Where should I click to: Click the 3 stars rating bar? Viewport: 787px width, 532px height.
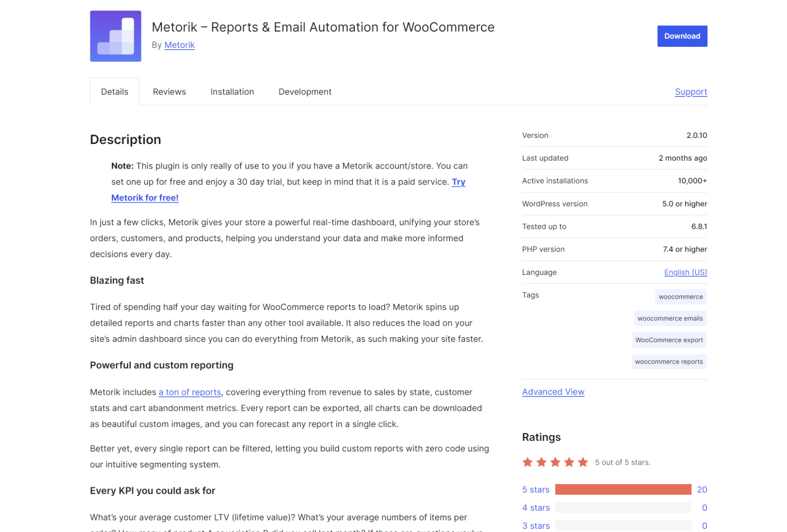tap(623, 526)
